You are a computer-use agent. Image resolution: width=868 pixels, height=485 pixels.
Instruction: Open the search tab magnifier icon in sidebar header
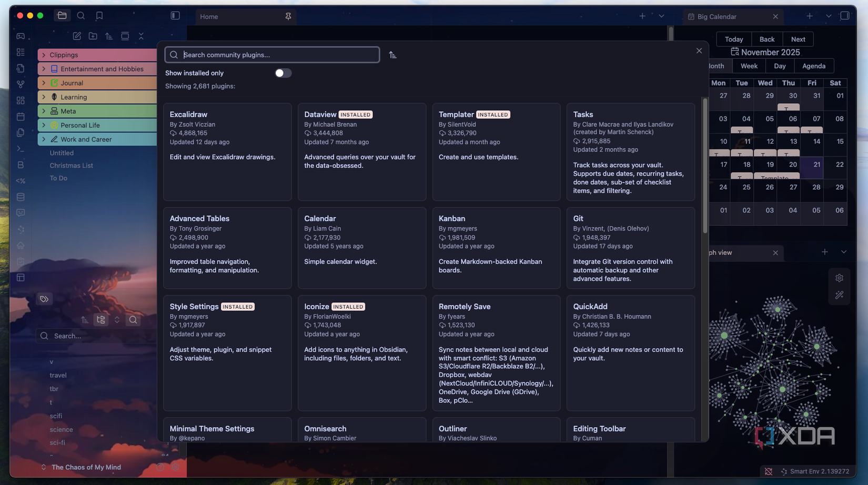pos(80,16)
